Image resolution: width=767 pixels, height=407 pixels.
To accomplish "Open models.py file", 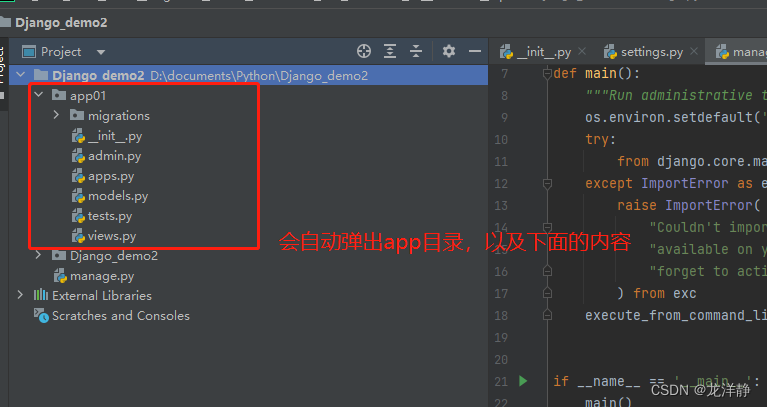I will pos(118,196).
